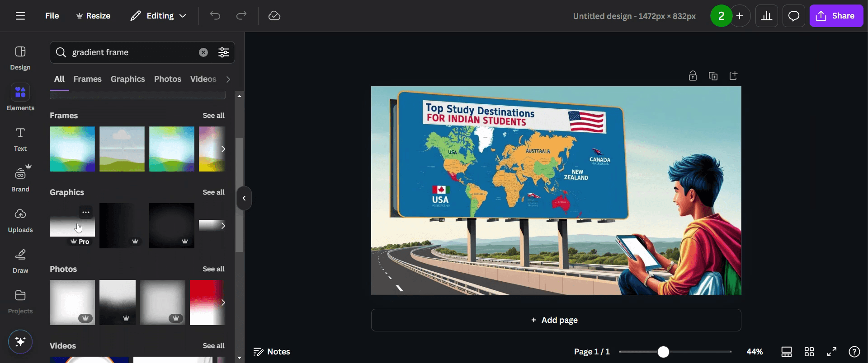Select the third gradient frame thumbnail
This screenshot has height=363, width=868.
pos(172,149)
